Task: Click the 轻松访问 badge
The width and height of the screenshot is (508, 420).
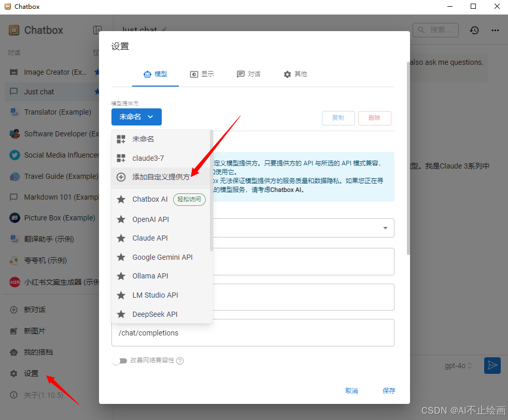Action: 190,199
